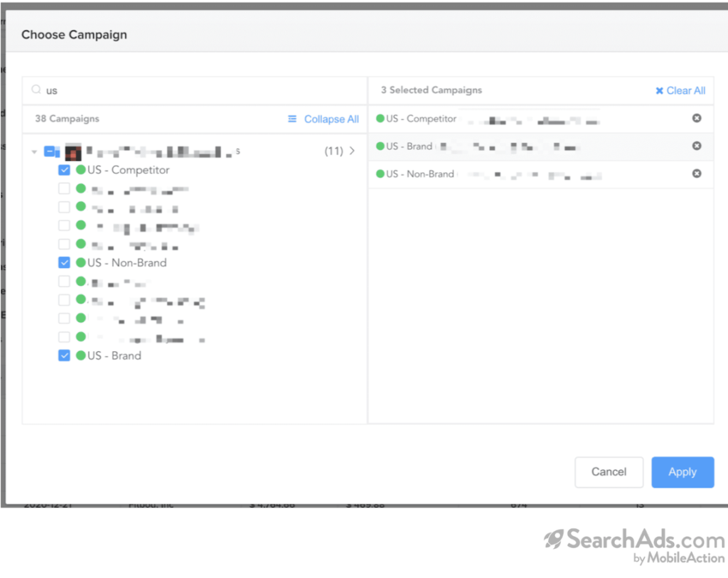Viewport: 728px width, 578px height.
Task: Click the Clear All X icon
Action: [659, 90]
